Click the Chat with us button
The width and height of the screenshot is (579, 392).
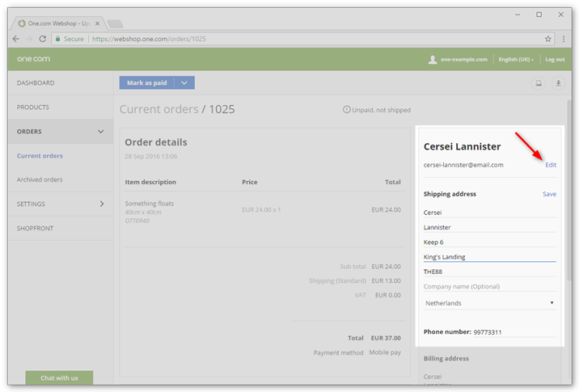[59, 378]
